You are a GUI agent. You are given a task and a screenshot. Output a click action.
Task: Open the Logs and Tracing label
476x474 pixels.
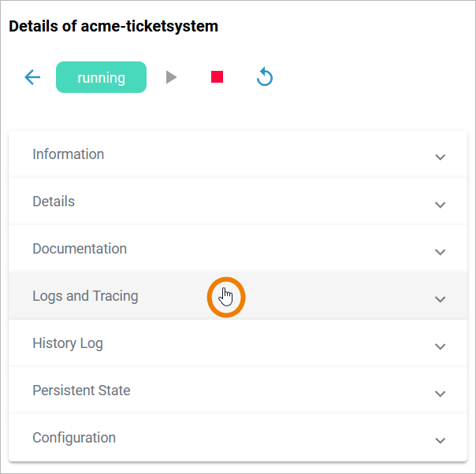click(85, 296)
